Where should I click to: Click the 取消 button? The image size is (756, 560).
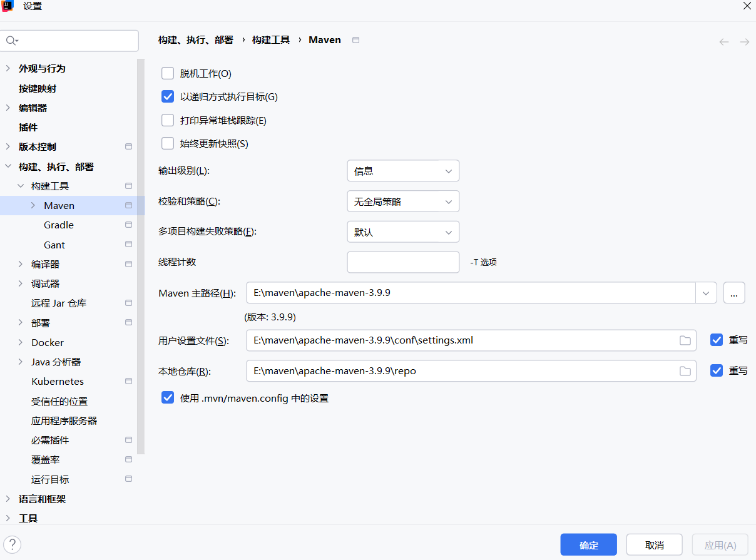655,545
